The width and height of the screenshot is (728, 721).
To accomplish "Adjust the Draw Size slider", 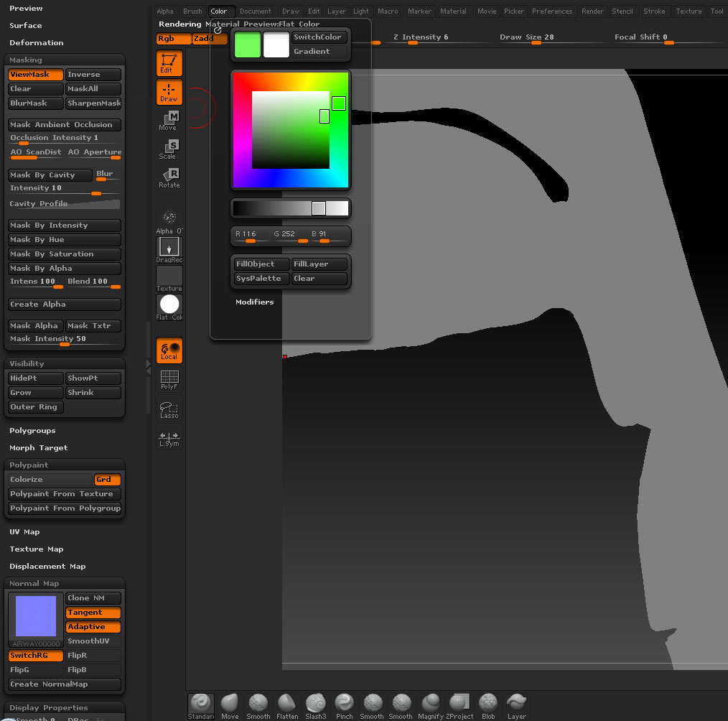I will click(x=536, y=39).
